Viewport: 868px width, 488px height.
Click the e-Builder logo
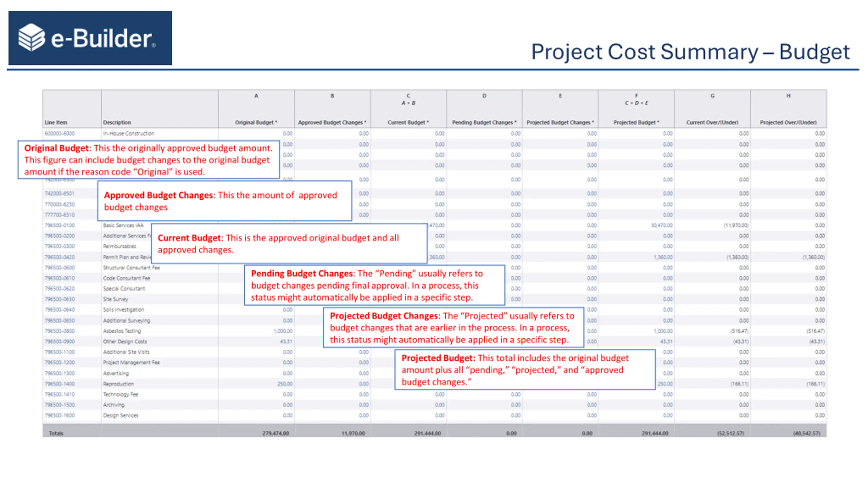tap(90, 38)
